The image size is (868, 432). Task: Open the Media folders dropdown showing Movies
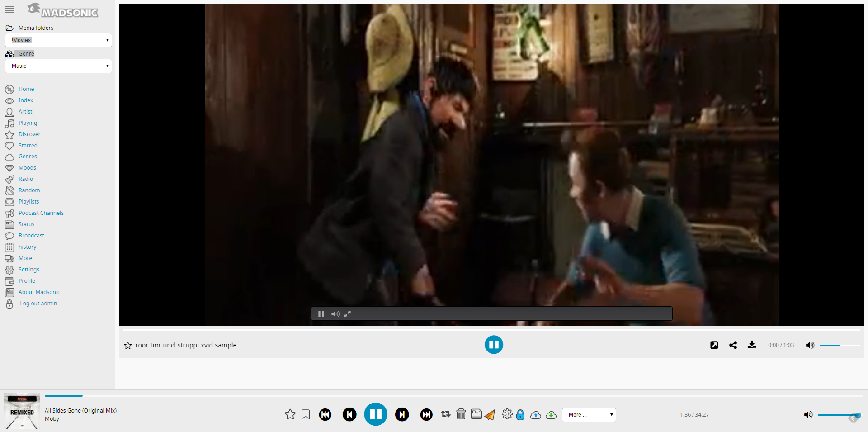(x=58, y=40)
